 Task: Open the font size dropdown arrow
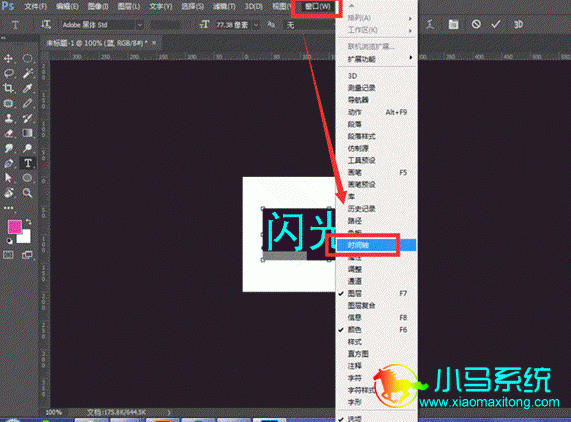pyautogui.click(x=256, y=25)
